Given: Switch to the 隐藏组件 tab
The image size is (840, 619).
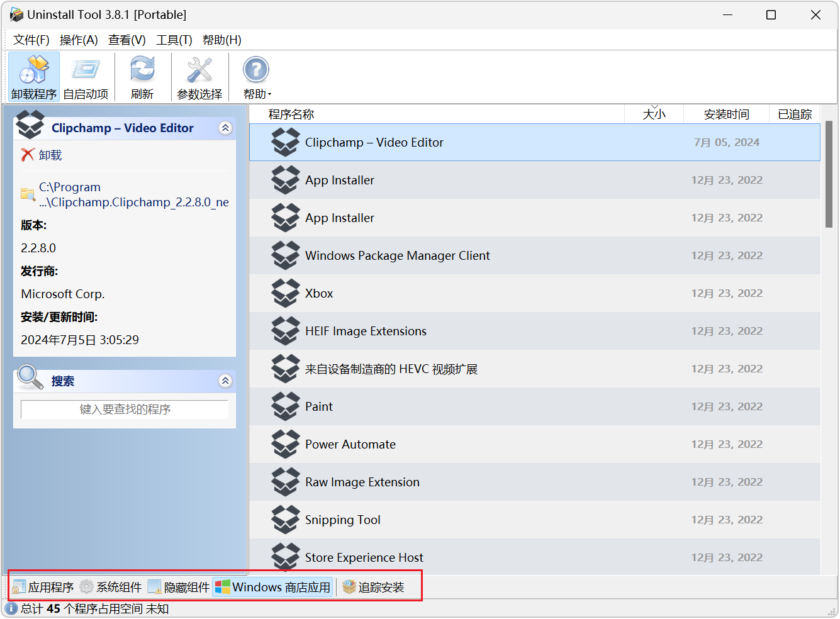Looking at the screenshot, I should (179, 587).
